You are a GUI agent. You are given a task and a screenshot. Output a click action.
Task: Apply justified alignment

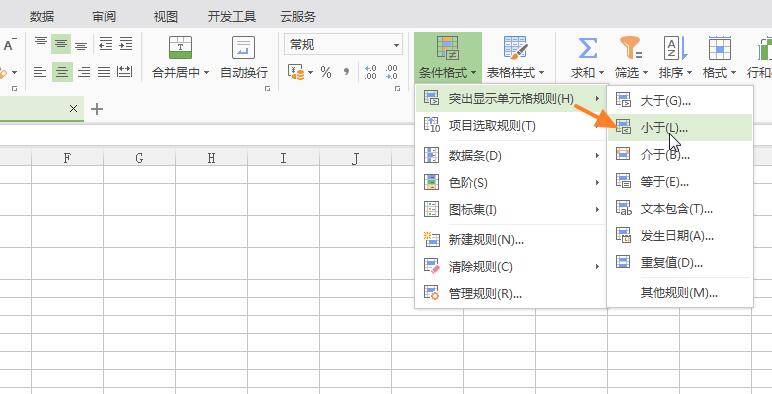point(104,72)
